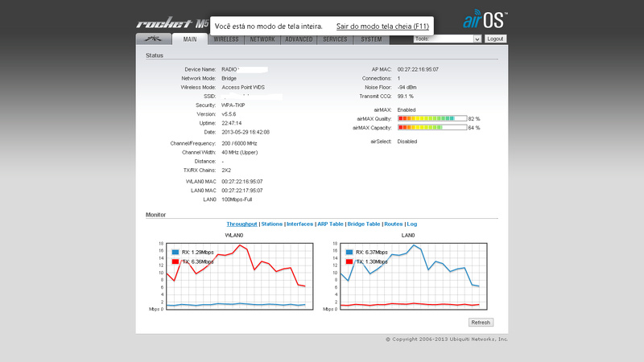Click the WLAN0 TX red legend swatch
The height and width of the screenshot is (362, 644).
[x=175, y=261]
